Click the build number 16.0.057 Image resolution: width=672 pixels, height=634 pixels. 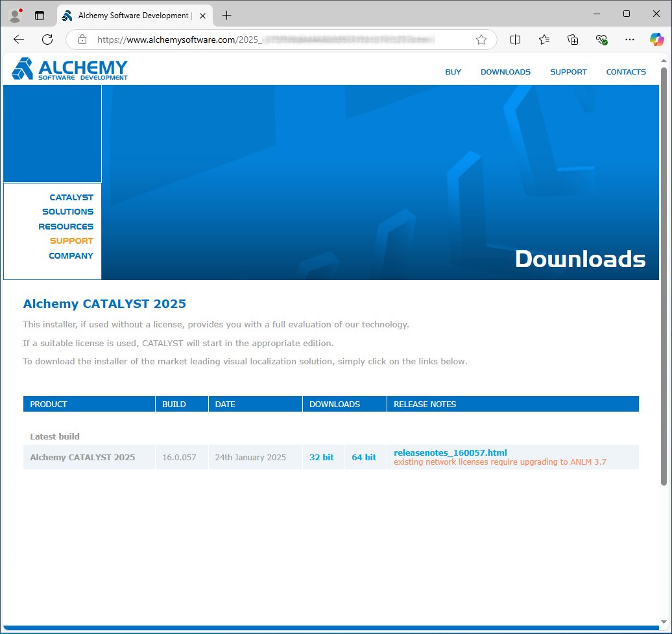coord(179,458)
